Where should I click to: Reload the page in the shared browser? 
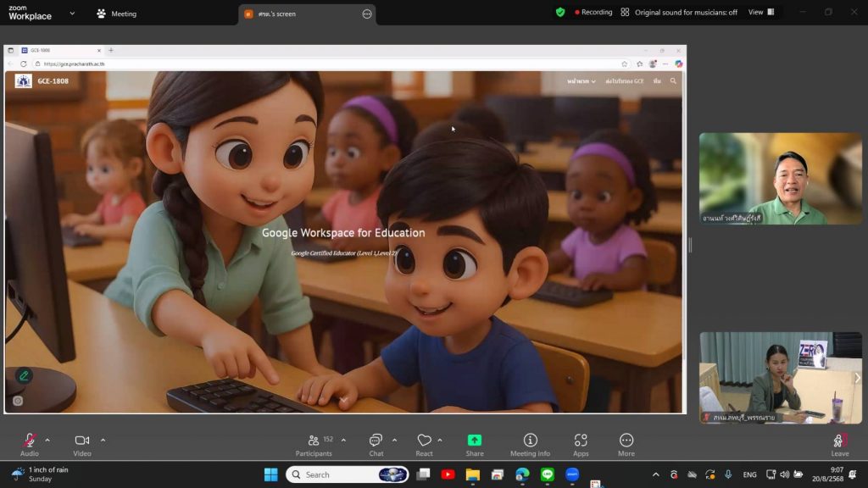(23, 64)
